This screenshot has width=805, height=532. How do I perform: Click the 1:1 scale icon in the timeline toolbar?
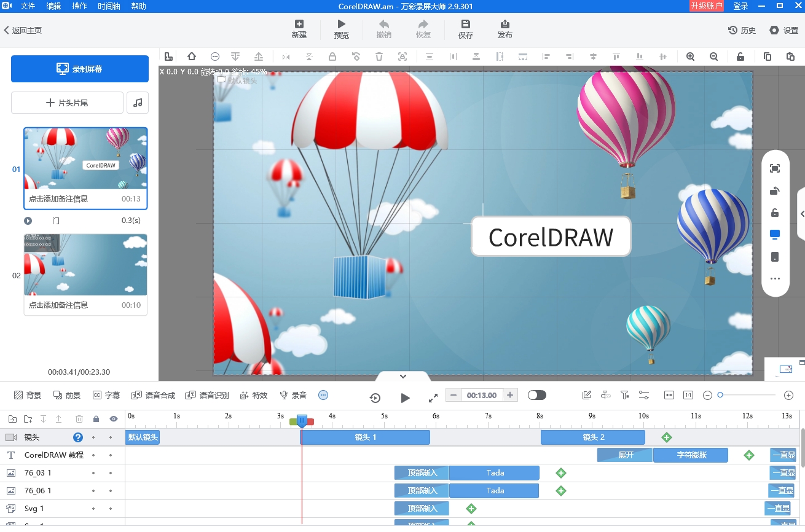[688, 395]
